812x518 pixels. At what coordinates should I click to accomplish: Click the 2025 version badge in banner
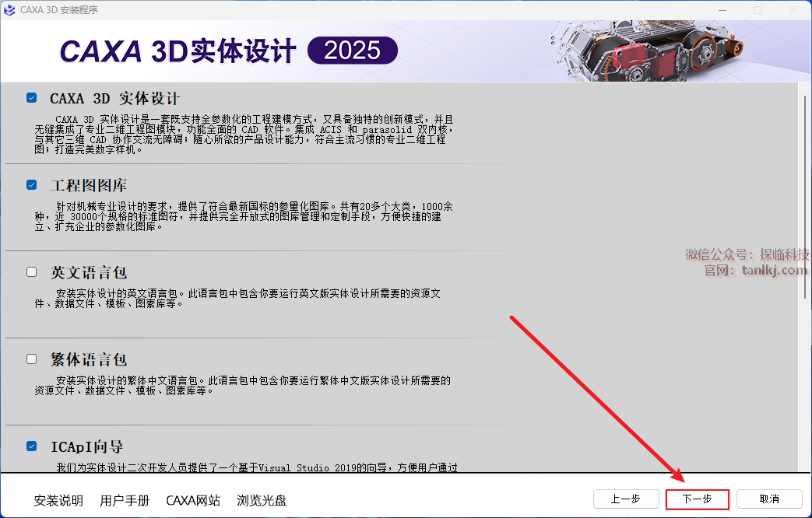(353, 51)
